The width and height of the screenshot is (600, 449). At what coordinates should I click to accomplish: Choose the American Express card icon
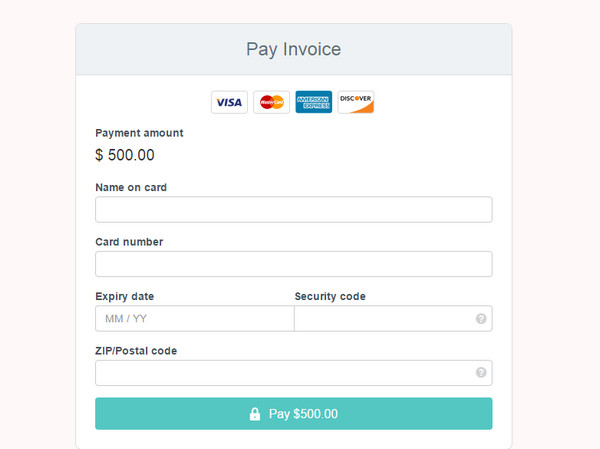click(x=313, y=102)
